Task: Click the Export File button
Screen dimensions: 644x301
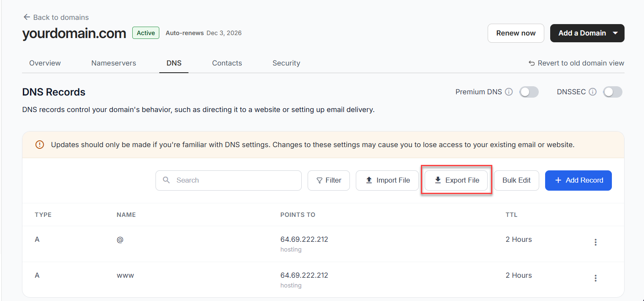Action: tap(456, 181)
